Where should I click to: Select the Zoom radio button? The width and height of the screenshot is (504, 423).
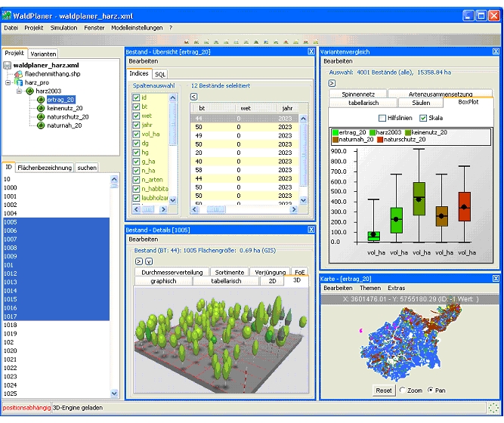pyautogui.click(x=400, y=391)
